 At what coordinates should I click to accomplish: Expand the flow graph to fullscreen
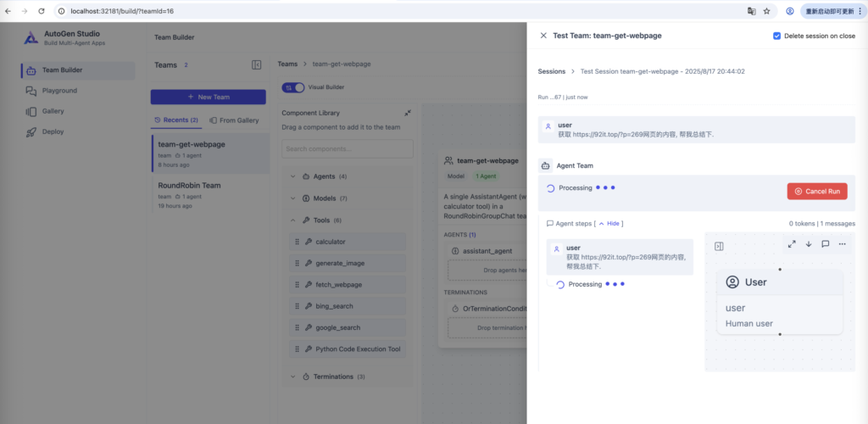coord(792,244)
